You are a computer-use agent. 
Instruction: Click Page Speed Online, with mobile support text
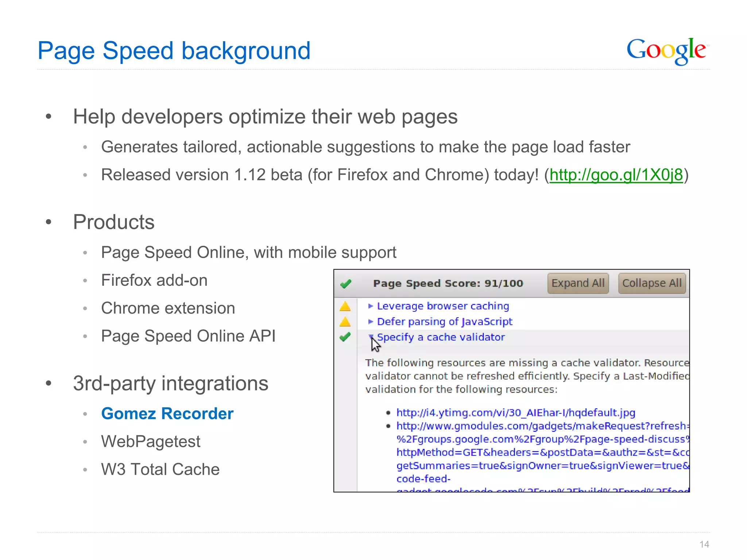(x=249, y=253)
